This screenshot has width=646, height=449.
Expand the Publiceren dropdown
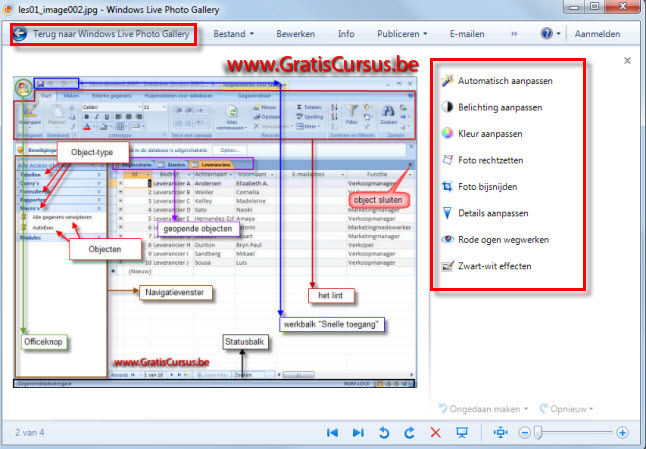pos(402,34)
